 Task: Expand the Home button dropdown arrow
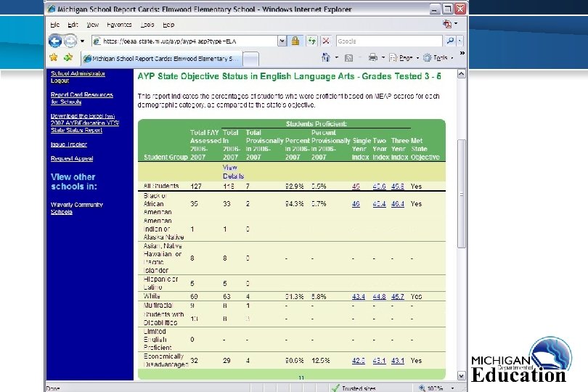(x=337, y=58)
